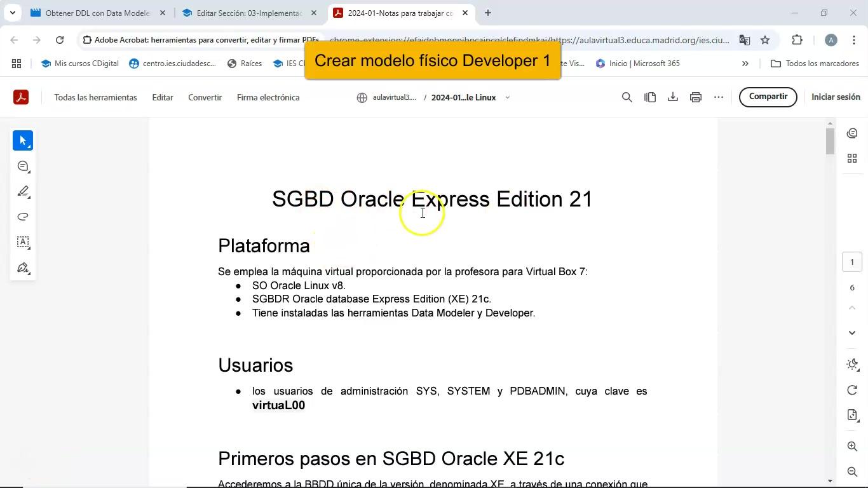The height and width of the screenshot is (488, 868).
Task: Open the Chrome apps grid in bookmarks bar
Action: coord(17,64)
